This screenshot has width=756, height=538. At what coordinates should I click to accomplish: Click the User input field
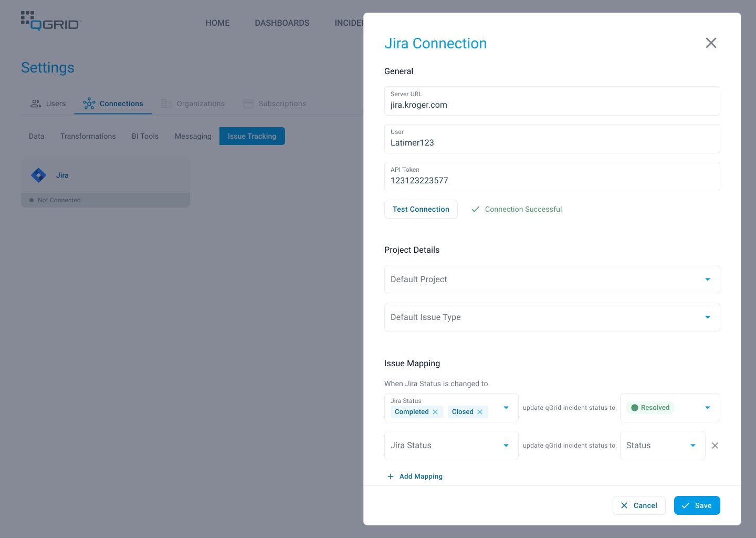click(552, 139)
